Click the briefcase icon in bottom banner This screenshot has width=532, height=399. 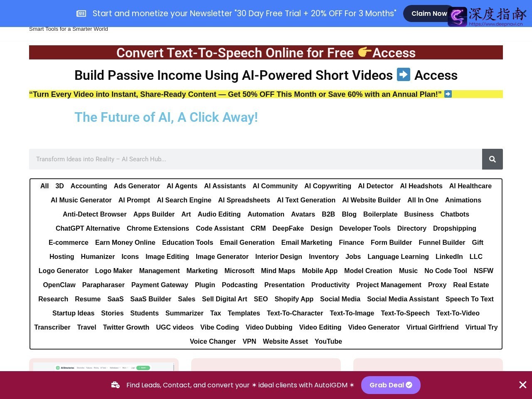(116, 385)
